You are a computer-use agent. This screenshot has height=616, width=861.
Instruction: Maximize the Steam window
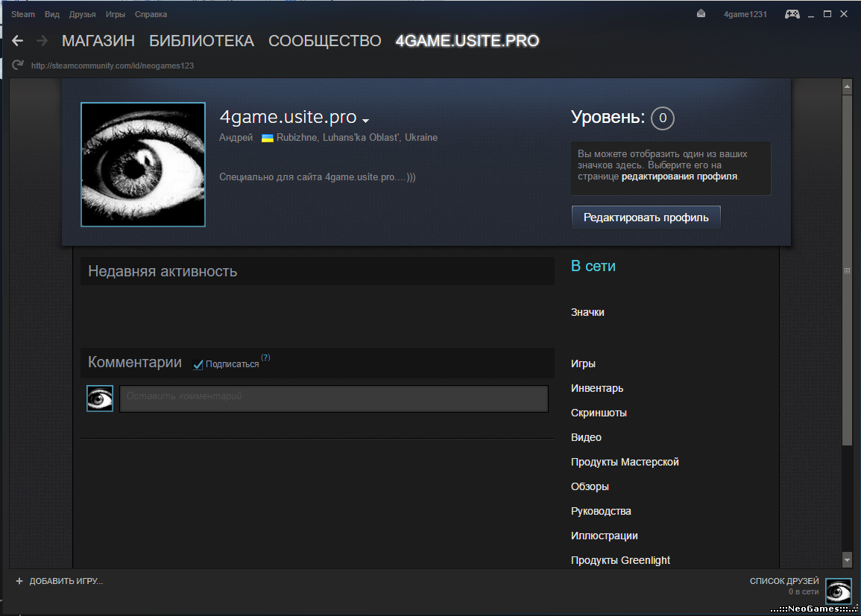(x=827, y=14)
